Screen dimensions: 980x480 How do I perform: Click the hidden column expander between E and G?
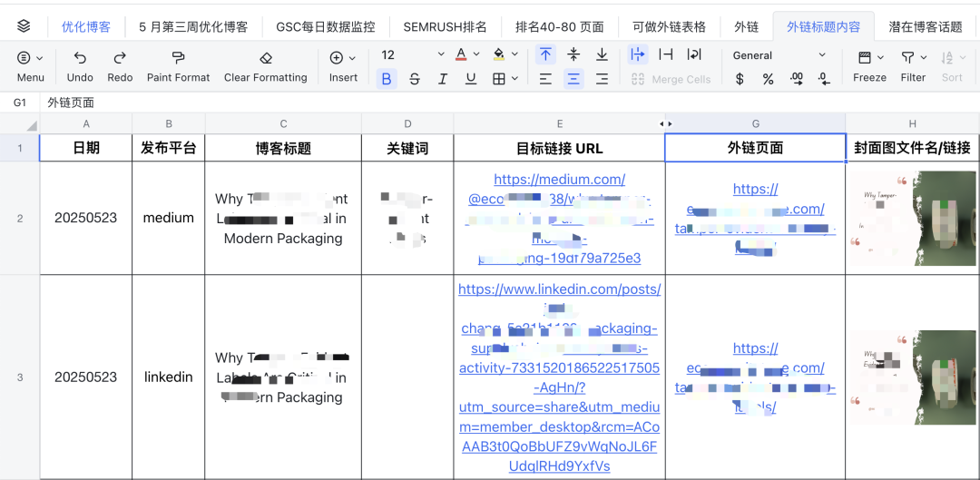coord(666,123)
